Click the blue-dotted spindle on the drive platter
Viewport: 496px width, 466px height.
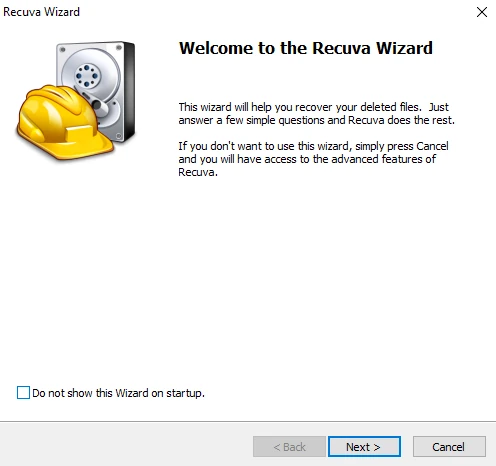coord(87,76)
